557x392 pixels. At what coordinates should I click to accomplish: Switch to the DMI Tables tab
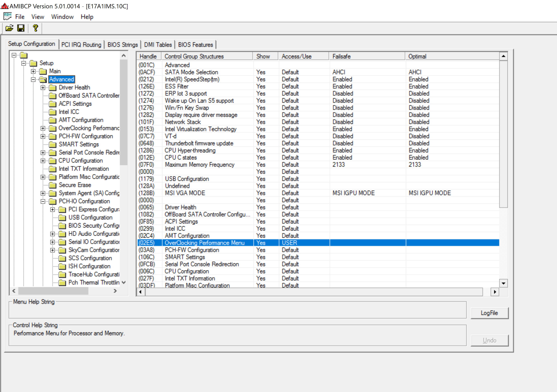158,45
